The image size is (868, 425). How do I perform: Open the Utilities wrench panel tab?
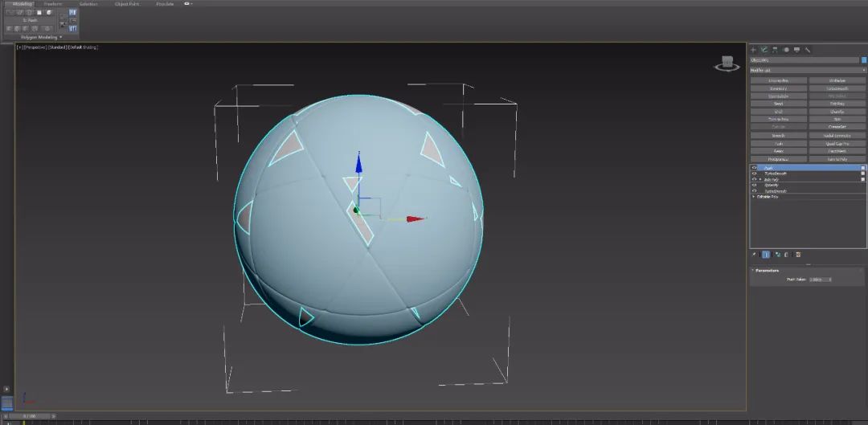[x=808, y=50]
